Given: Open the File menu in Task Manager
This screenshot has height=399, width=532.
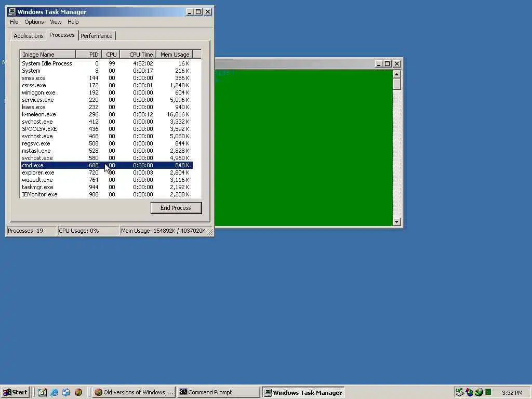Looking at the screenshot, I should 14,22.
